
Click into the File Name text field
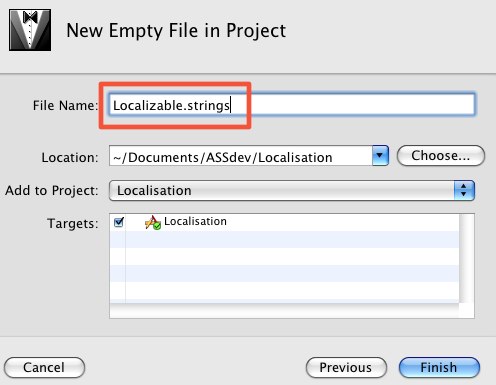pos(292,105)
